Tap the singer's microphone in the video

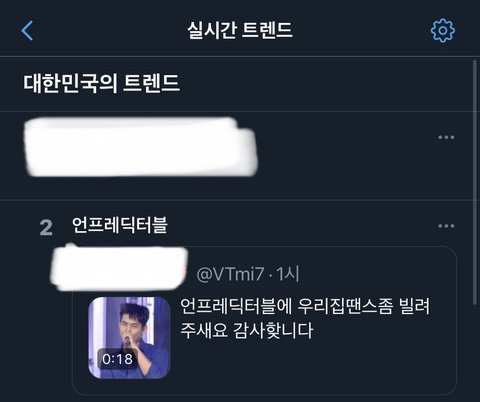tap(127, 341)
